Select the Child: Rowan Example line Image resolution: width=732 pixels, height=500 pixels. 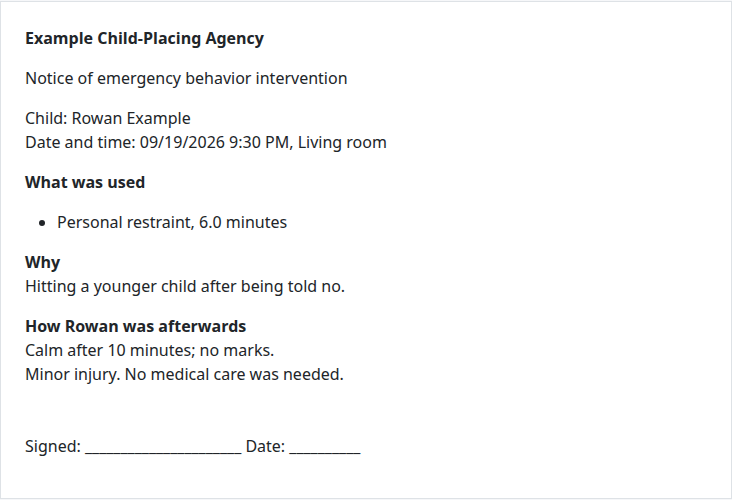coord(108,119)
